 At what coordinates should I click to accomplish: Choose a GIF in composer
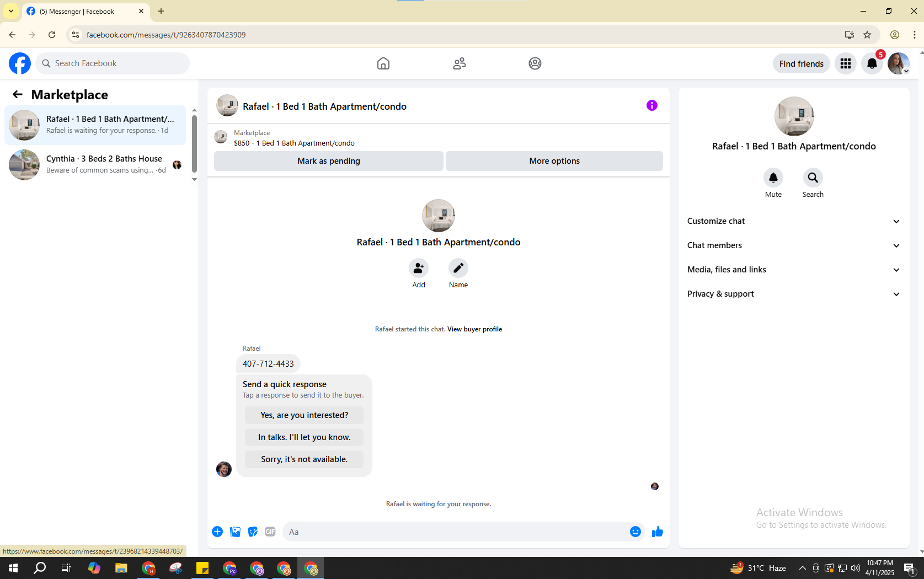coord(270,532)
